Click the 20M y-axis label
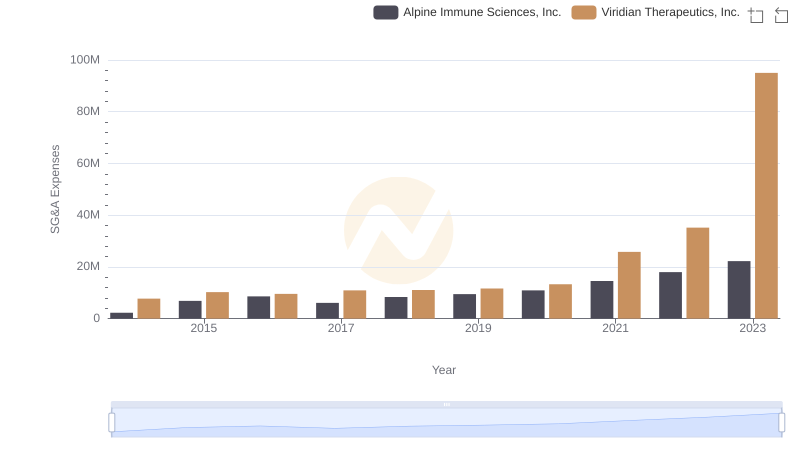This screenshot has width=800, height=461. (88, 266)
